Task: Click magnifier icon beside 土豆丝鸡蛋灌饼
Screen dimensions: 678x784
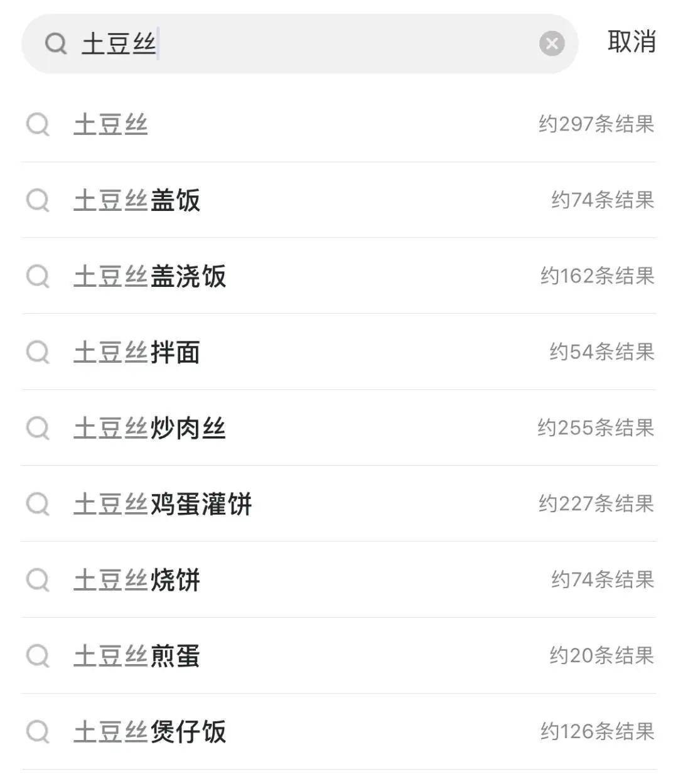Action: pos(38,505)
